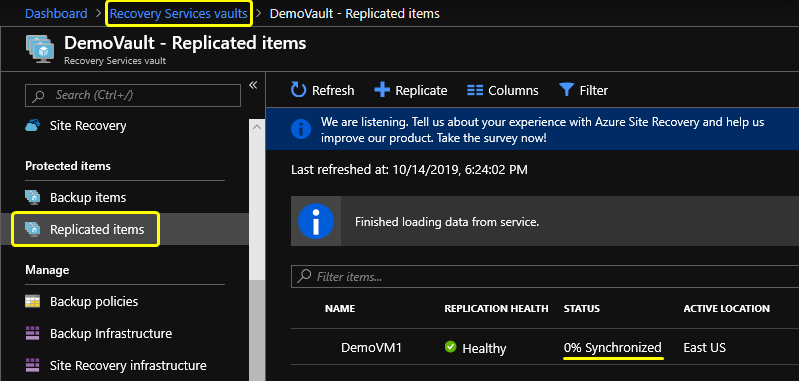Click the Replicate plus icon
799x381 pixels.
click(x=382, y=90)
